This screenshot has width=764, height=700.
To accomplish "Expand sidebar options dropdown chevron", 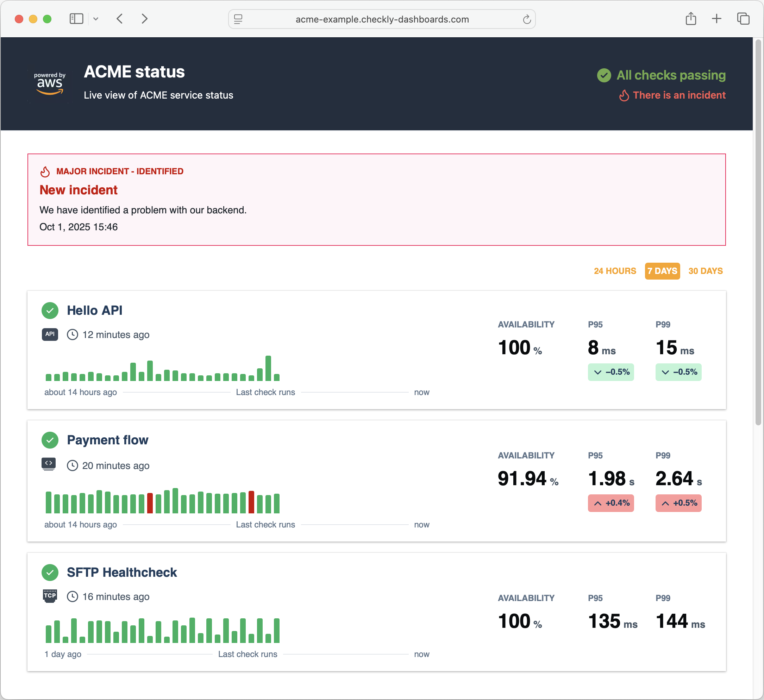I will [x=96, y=19].
